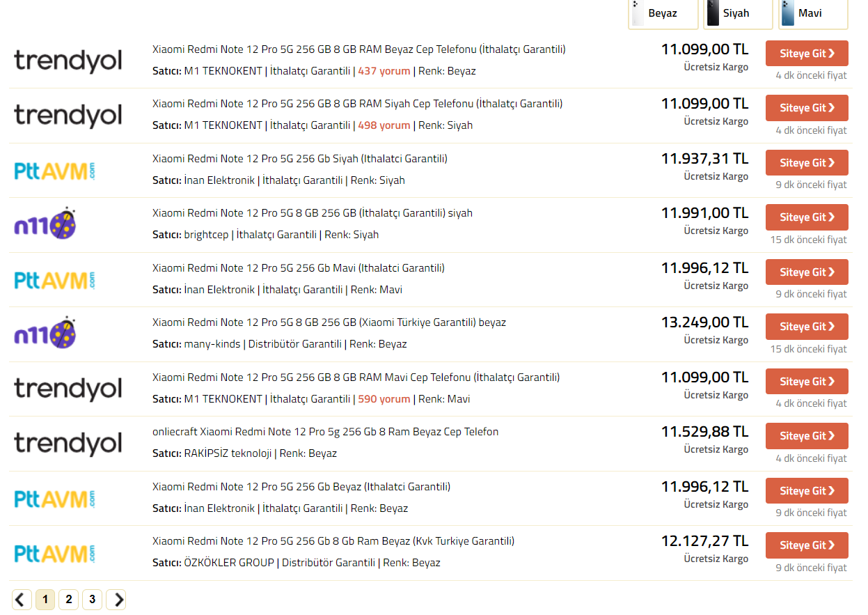Click Siteye Git for the Trendyol Mavi 590 yorum offer

(807, 382)
